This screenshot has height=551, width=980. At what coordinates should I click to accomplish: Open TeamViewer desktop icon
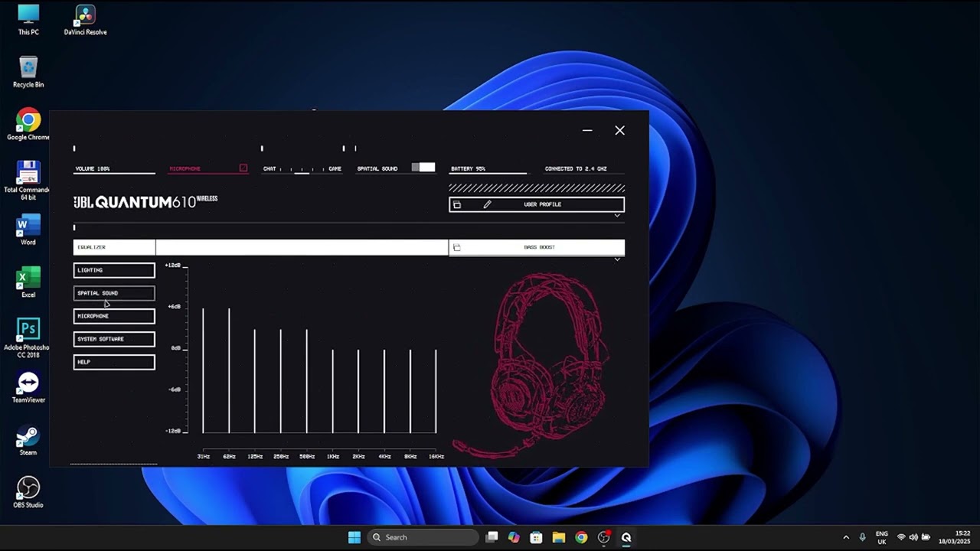point(28,387)
